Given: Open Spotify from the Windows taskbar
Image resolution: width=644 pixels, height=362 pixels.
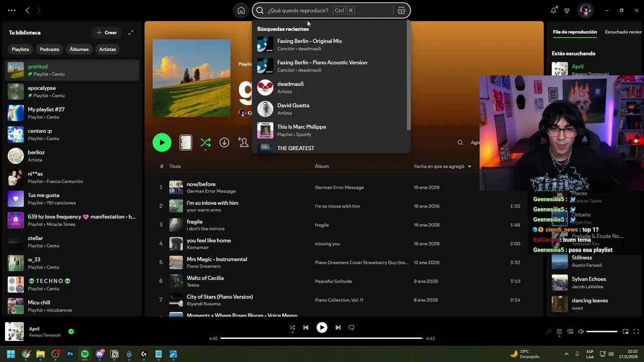Looking at the screenshot, I should pyautogui.click(x=85, y=354).
